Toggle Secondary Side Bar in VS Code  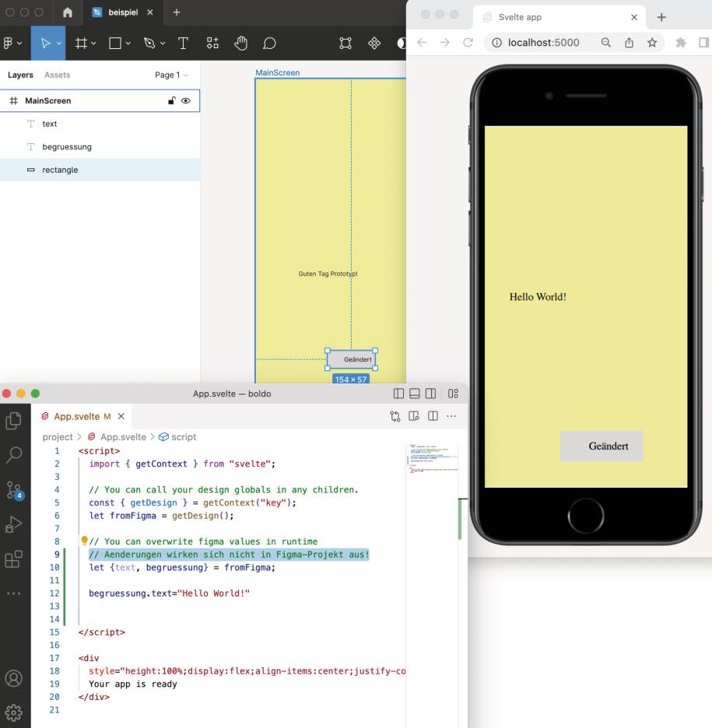[431, 394]
